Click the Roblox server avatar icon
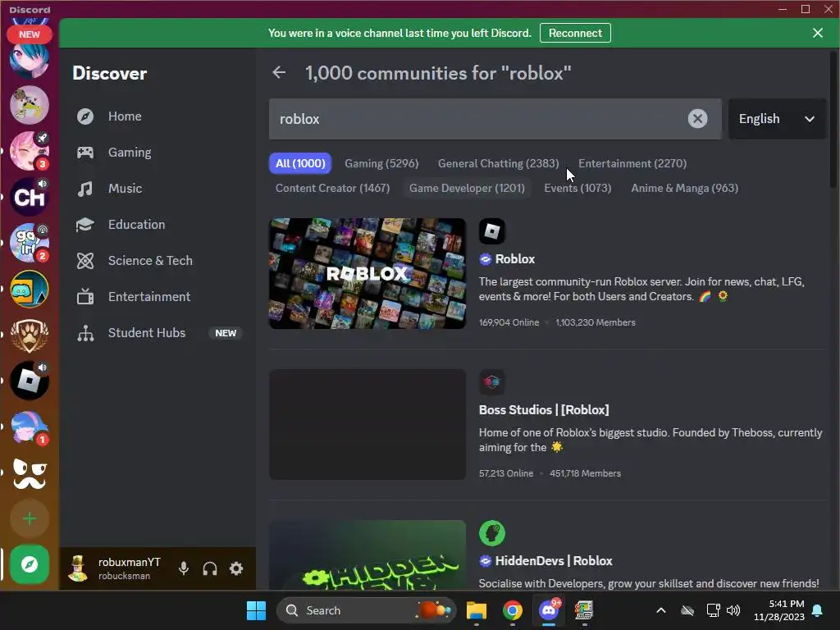Screen dimensions: 840x630 click(492, 231)
